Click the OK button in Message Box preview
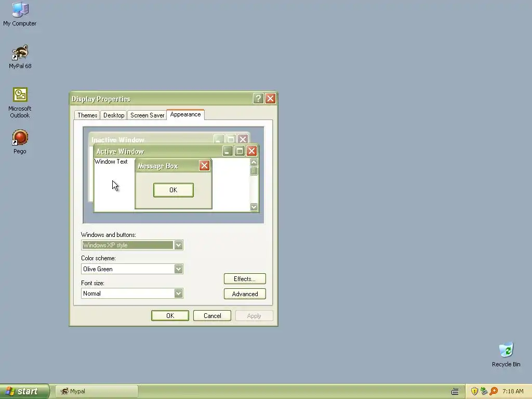This screenshot has width=532, height=399. click(174, 190)
